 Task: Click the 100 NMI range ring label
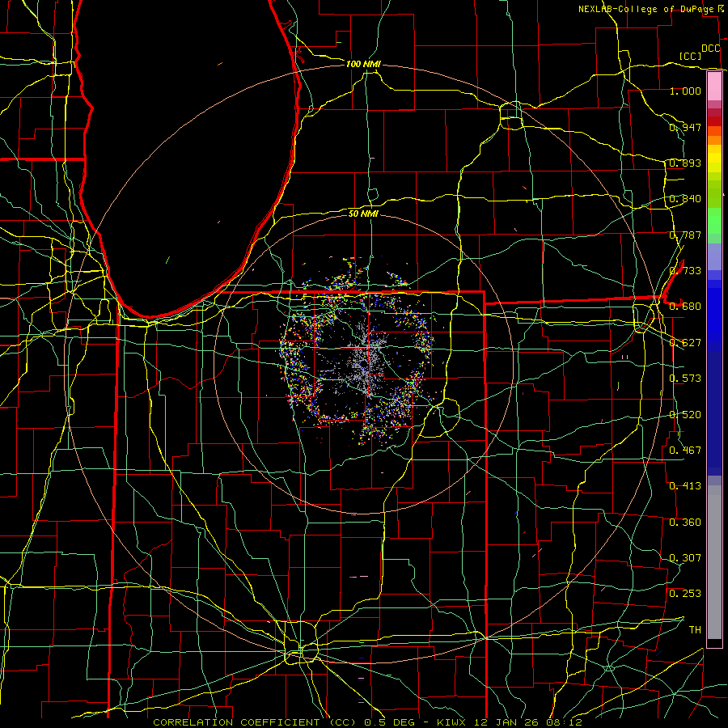pos(363,64)
